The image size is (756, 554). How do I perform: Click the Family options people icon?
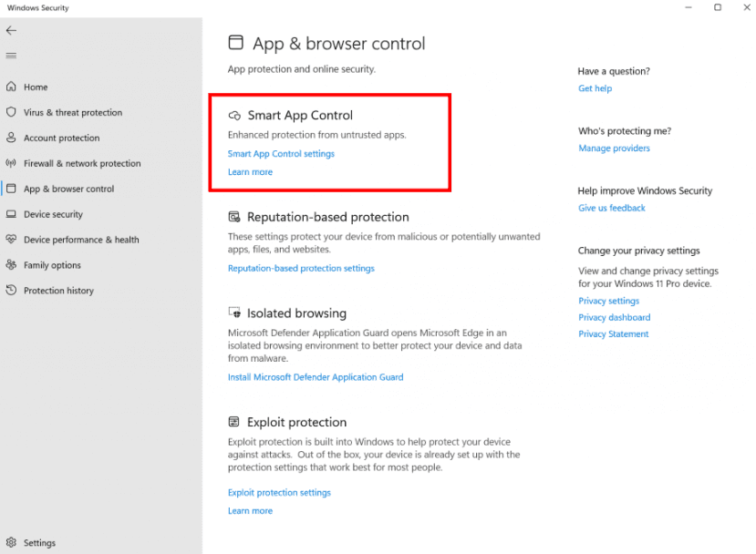point(11,265)
